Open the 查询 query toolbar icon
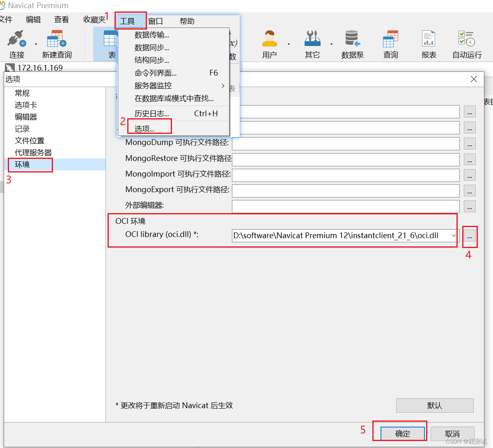493x448 pixels. [391, 39]
